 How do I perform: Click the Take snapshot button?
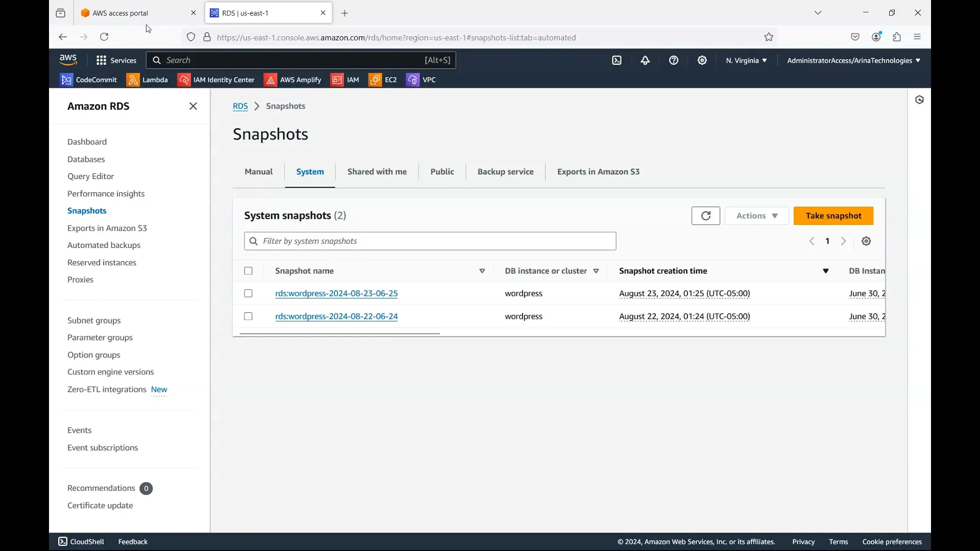click(834, 215)
